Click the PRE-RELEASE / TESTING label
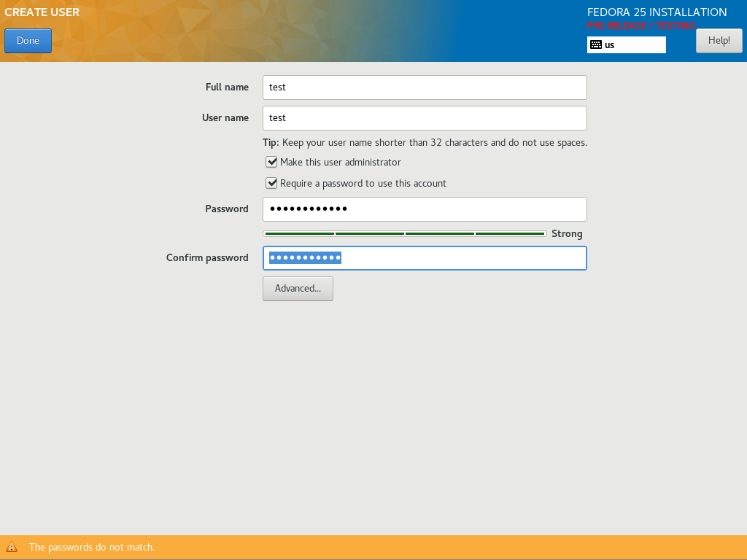 (641, 26)
